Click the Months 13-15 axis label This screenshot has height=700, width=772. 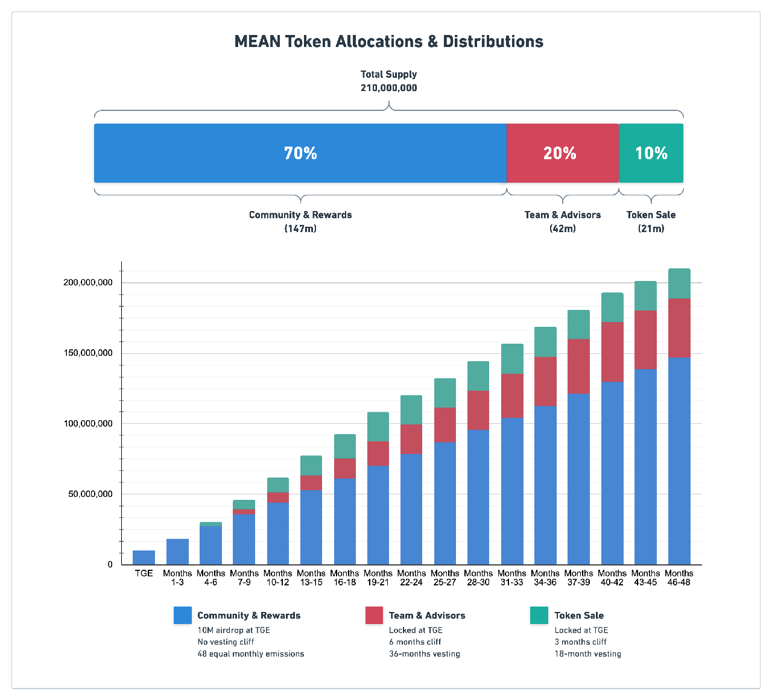point(311,578)
